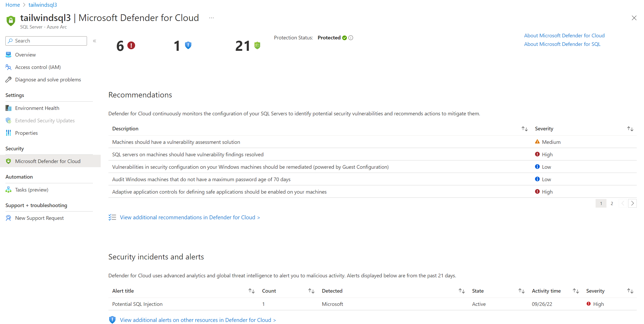This screenshot has width=644, height=324.
Task: Select Microsoft Defender for Cloud in sidebar
Action: pos(47,161)
